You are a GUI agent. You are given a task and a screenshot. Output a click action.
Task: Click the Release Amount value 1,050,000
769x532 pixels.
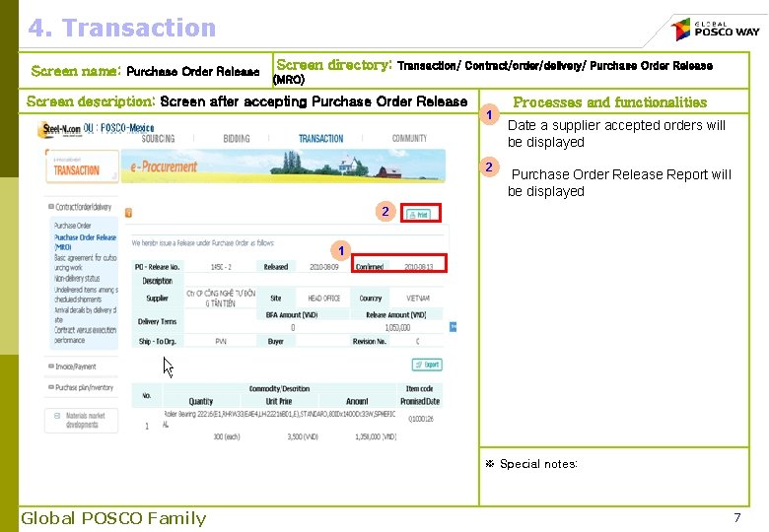click(x=397, y=328)
